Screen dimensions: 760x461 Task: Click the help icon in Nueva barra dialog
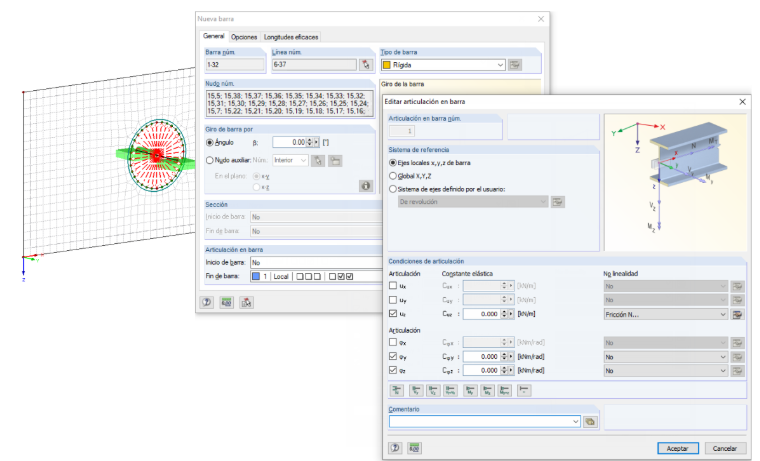(207, 302)
